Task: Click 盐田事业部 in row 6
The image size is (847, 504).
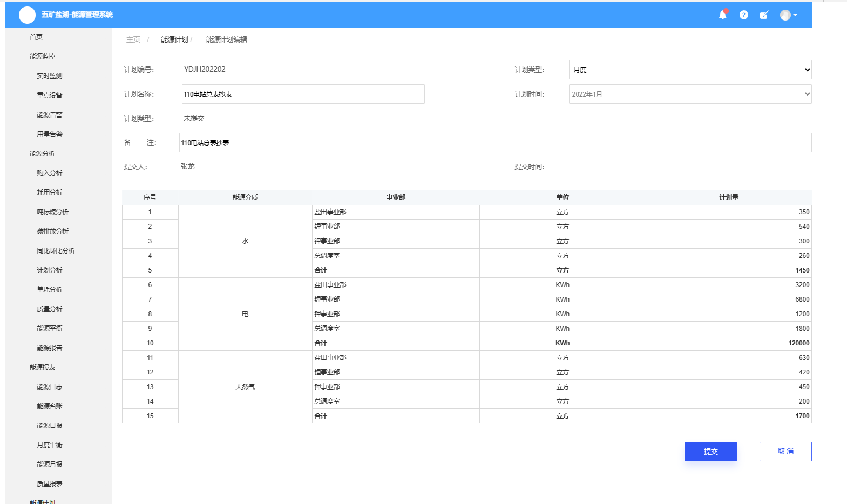Action: [330, 285]
